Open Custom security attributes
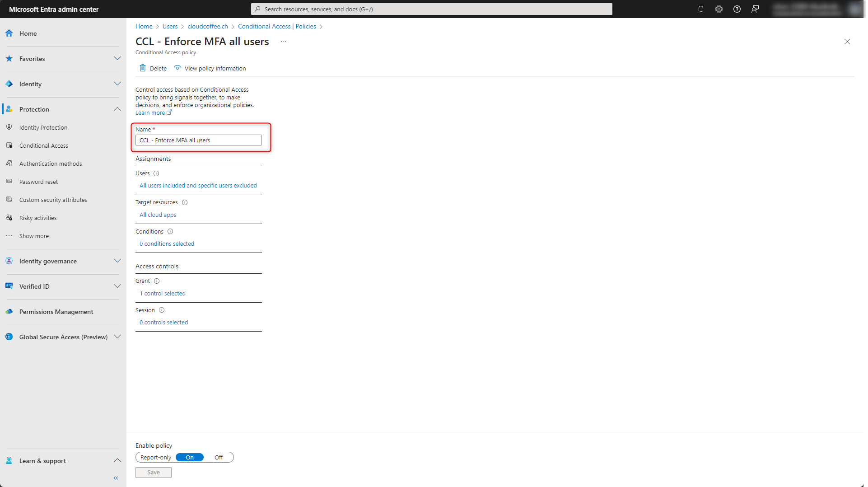The image size is (868, 487). click(x=53, y=199)
